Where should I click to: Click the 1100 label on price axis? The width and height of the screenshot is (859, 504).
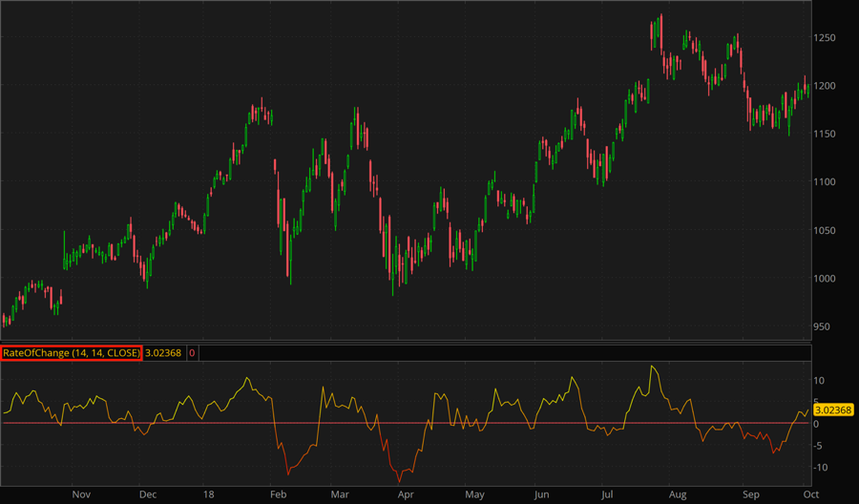pos(827,181)
